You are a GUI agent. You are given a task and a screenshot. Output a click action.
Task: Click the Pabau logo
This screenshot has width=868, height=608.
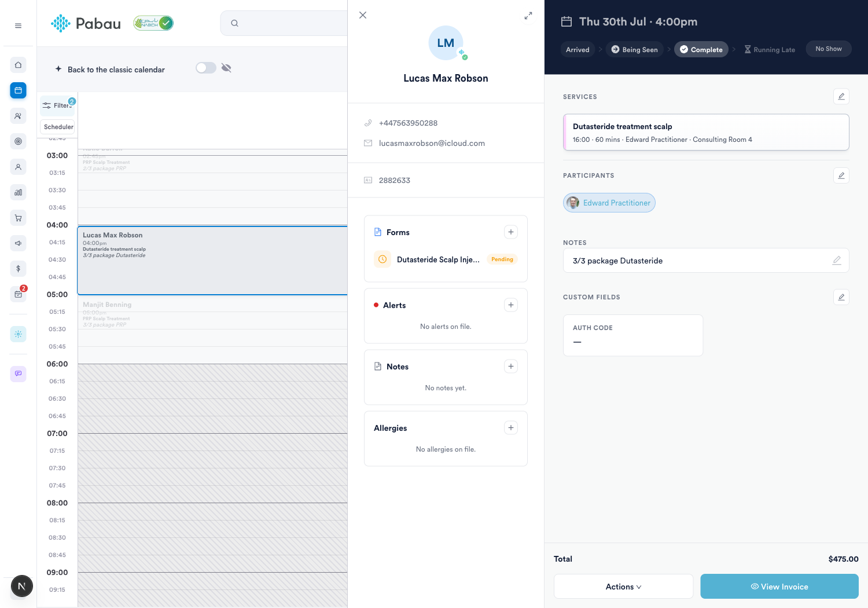coord(86,23)
